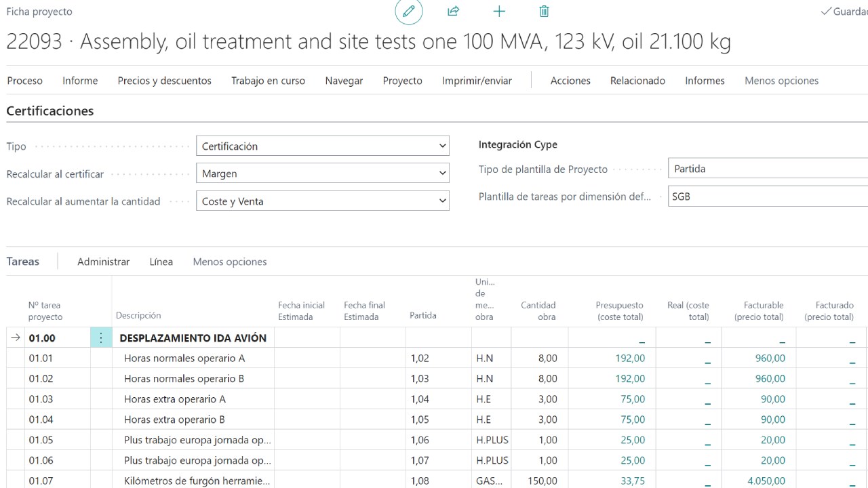Image resolution: width=868 pixels, height=488 pixels.
Task: Open the Trabajo en curso menu
Action: click(x=268, y=81)
